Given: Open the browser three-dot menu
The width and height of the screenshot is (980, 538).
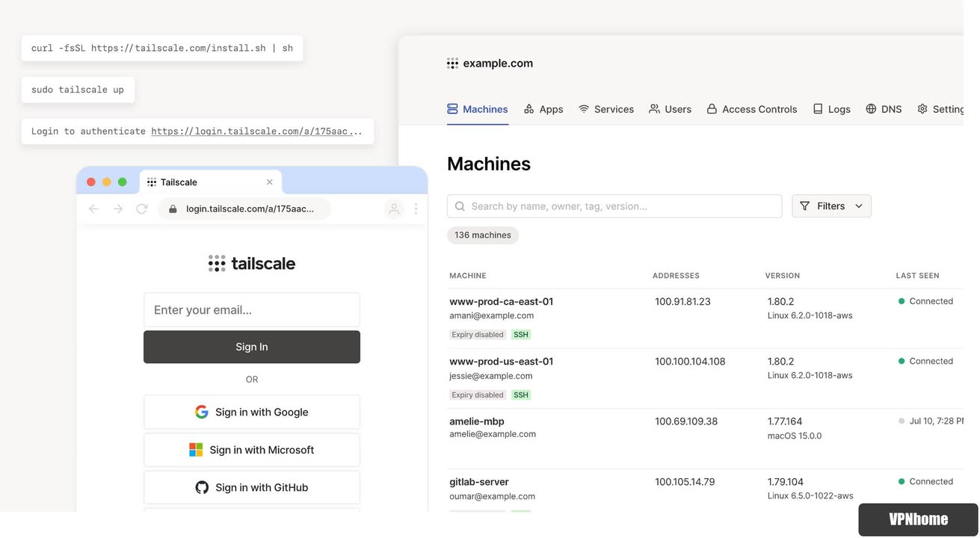Looking at the screenshot, I should pyautogui.click(x=416, y=209).
